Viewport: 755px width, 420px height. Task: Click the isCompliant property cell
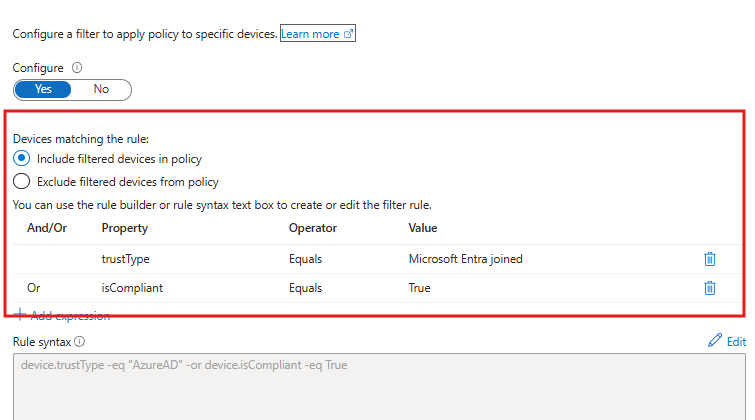coord(132,288)
